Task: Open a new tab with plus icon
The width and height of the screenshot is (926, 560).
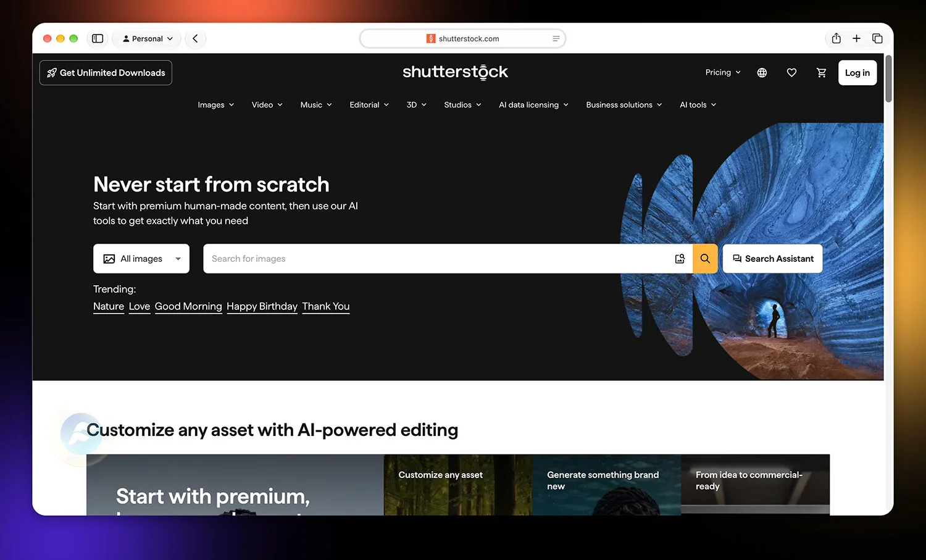Action: pos(856,38)
